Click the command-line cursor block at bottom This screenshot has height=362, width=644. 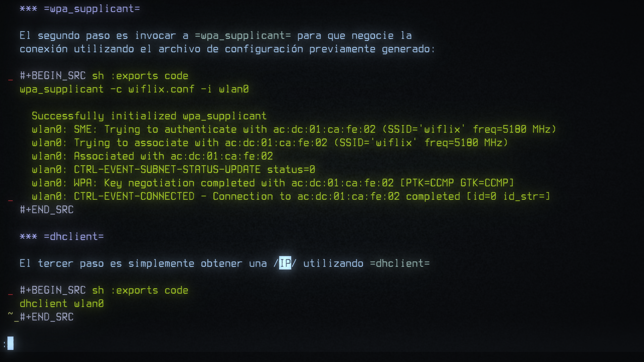(10, 343)
